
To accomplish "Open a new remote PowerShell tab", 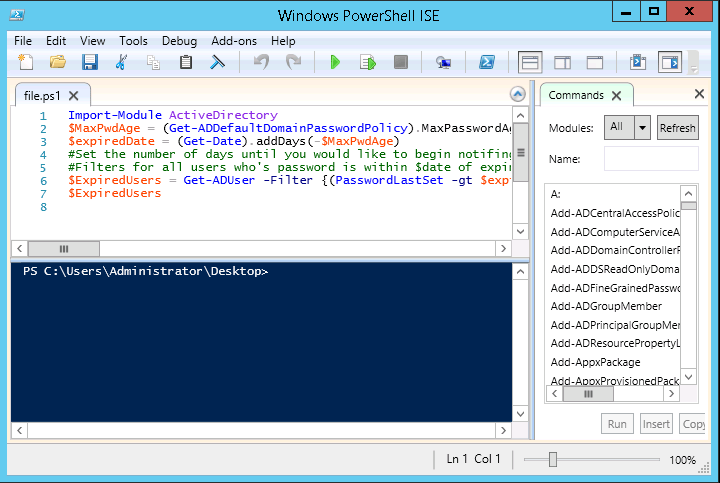I will click(443, 62).
